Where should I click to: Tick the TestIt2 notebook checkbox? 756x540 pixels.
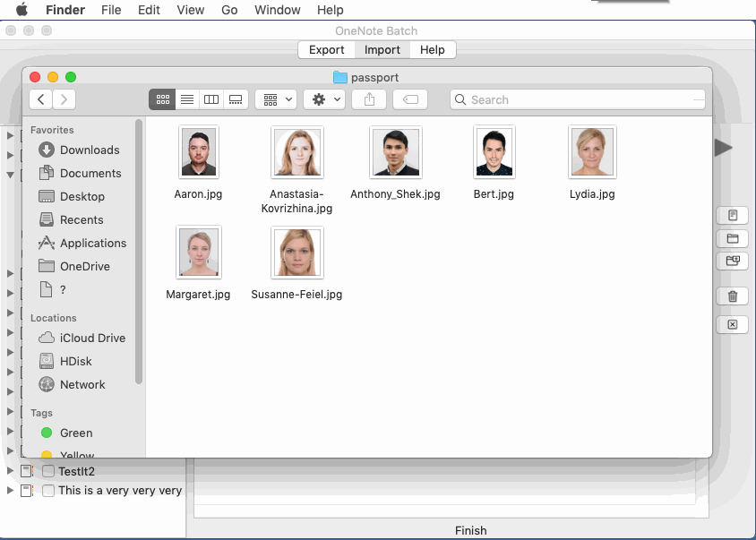tap(47, 471)
